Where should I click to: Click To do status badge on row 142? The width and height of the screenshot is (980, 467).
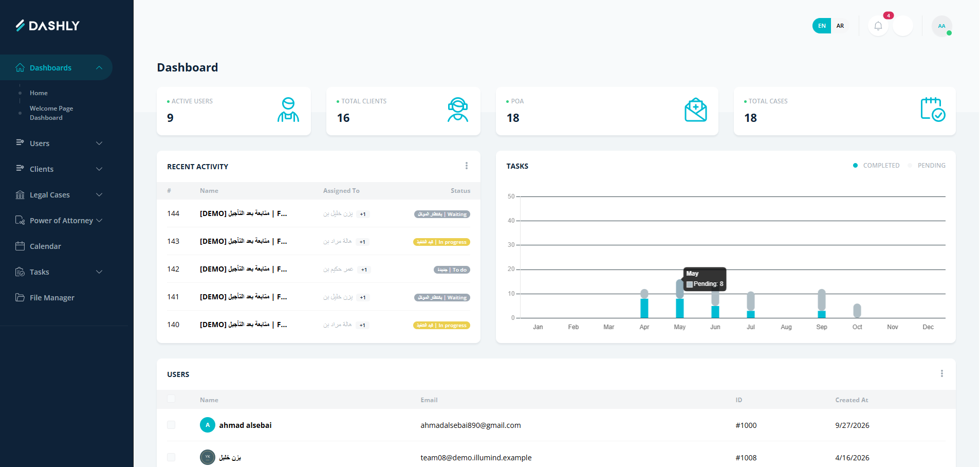452,270
